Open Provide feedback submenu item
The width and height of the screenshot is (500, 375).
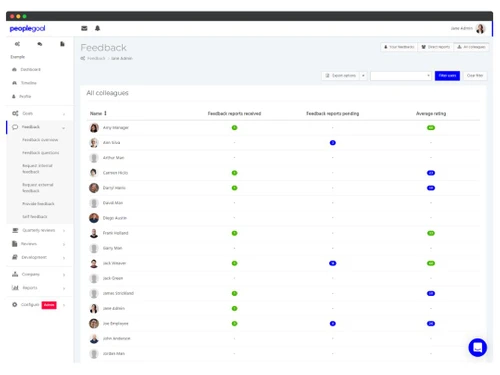click(38, 204)
